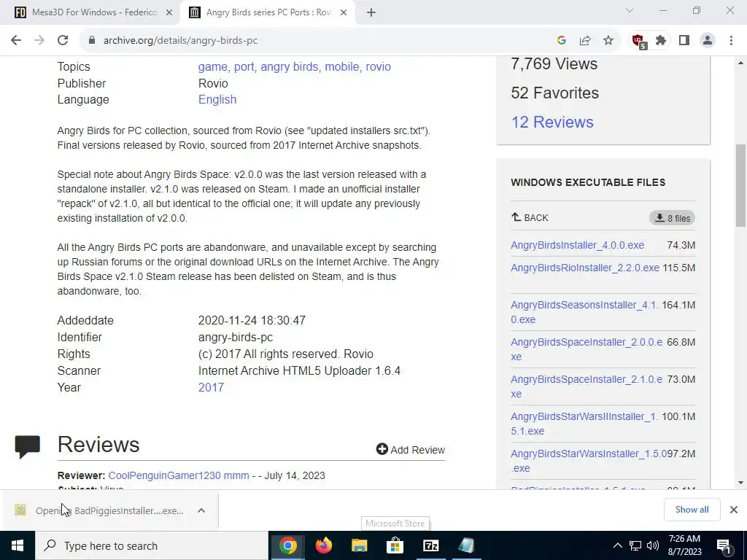Click BACK in executable files list
This screenshot has width=747, height=560.
tap(530, 217)
